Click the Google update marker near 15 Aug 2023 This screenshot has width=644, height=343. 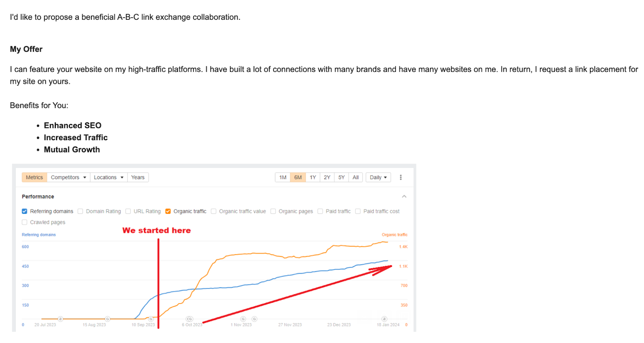pos(107,319)
